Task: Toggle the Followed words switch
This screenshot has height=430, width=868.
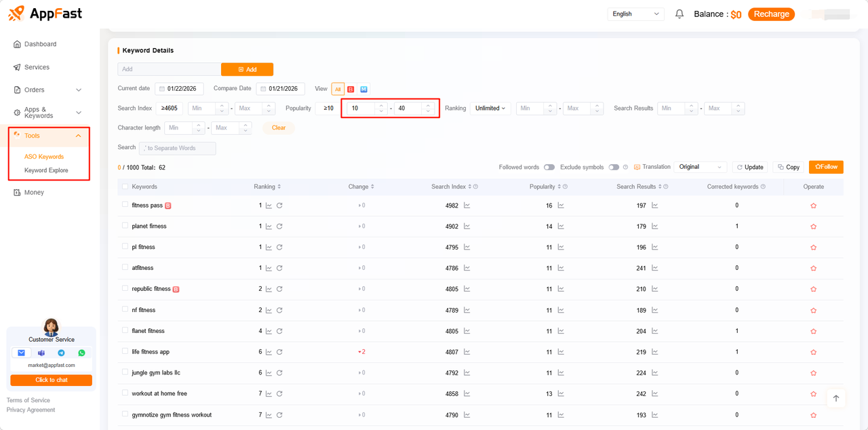Action: (x=549, y=167)
